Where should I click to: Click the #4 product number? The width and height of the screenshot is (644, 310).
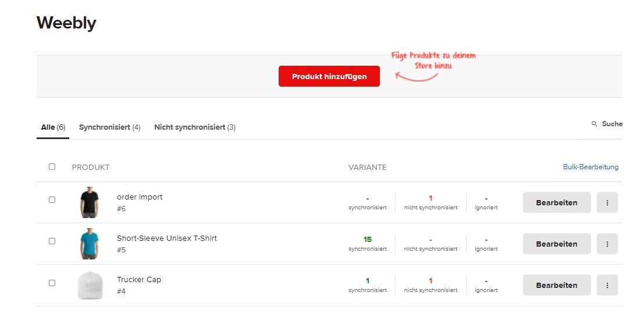121,291
